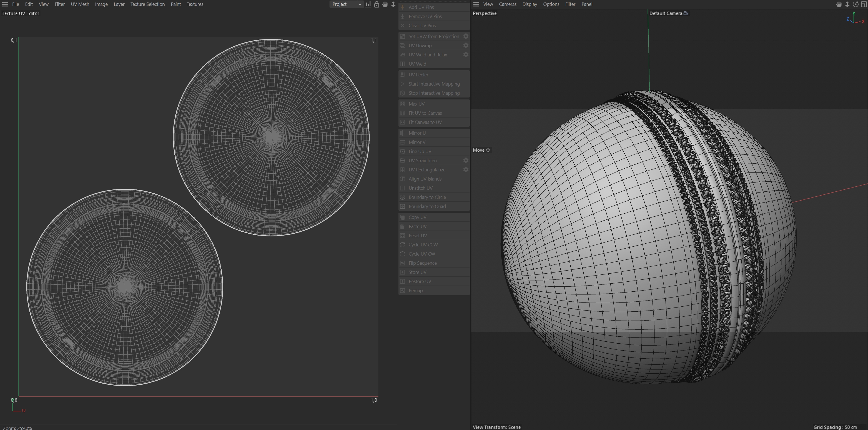868x430 pixels.
Task: Open the Cameras menu in viewport
Action: (508, 4)
